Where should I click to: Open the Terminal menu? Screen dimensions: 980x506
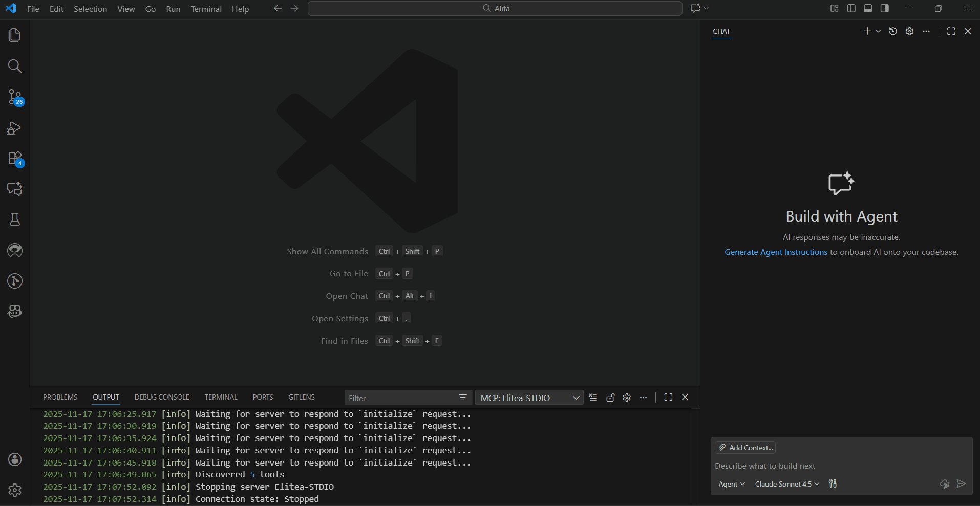click(206, 9)
